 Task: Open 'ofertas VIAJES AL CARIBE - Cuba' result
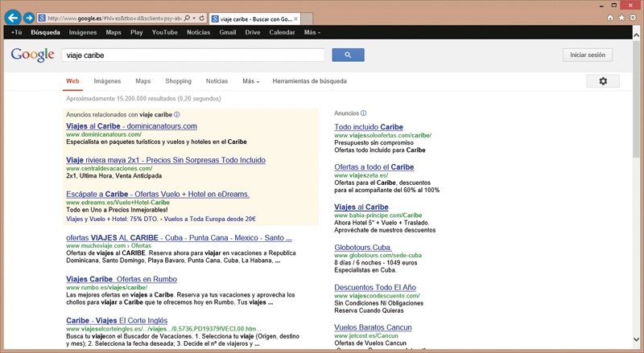pyautogui.click(x=179, y=238)
